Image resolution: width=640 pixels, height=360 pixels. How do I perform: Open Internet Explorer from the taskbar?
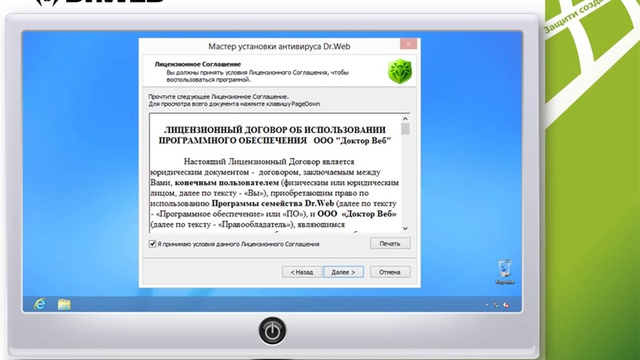40,304
